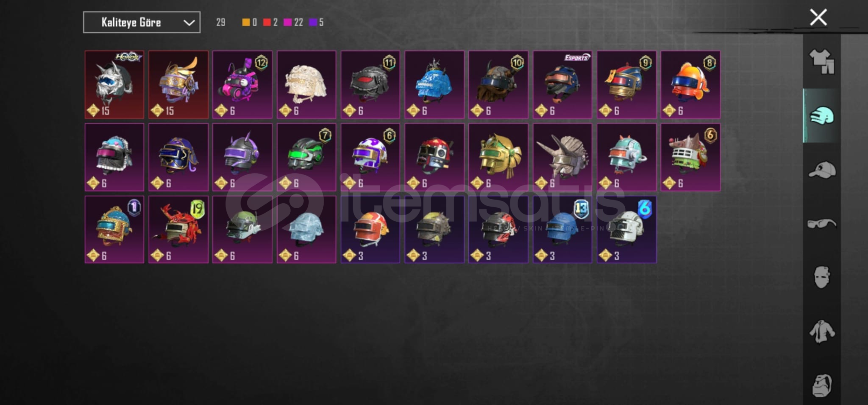
Task: Close the inventory with the X icon
Action: [818, 17]
